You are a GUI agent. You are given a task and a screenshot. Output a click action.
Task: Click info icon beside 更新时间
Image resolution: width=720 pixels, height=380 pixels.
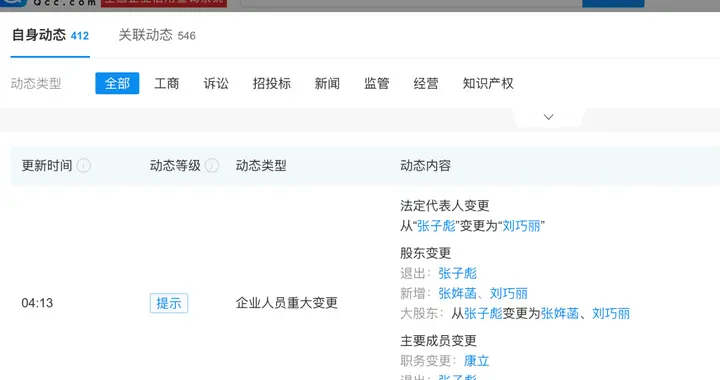(x=84, y=165)
